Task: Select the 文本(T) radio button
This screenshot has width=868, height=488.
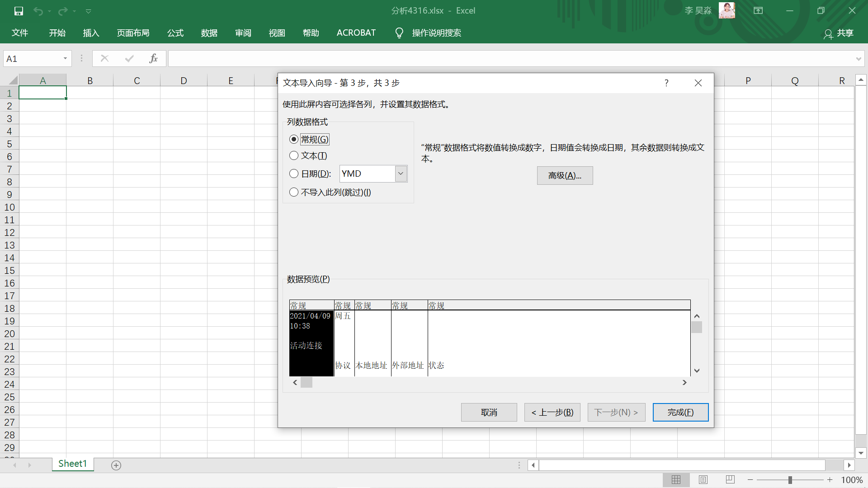Action: 294,156
